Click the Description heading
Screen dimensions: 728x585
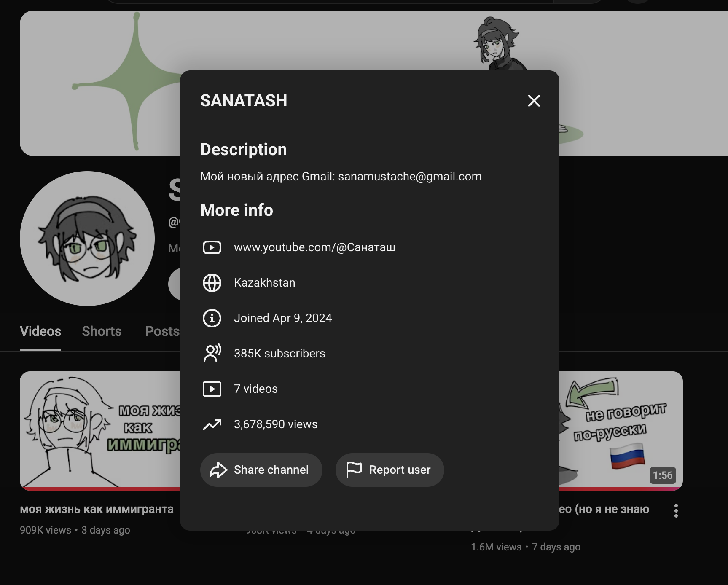click(244, 150)
